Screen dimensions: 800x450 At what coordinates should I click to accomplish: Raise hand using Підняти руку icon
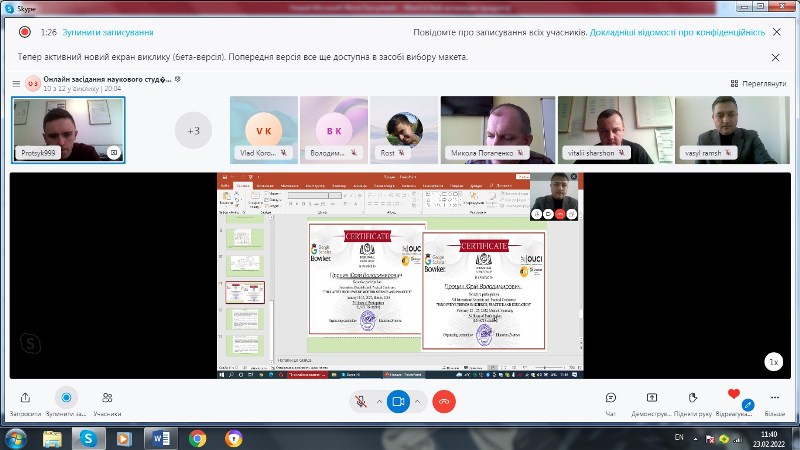pyautogui.click(x=693, y=398)
